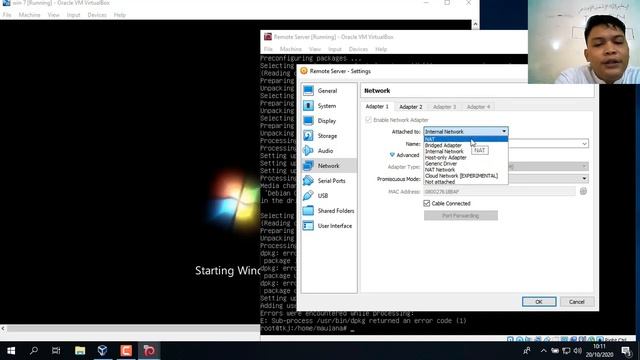The width and height of the screenshot is (640, 360).
Task: Open Input menu in Remote Server window
Action: 335,49
